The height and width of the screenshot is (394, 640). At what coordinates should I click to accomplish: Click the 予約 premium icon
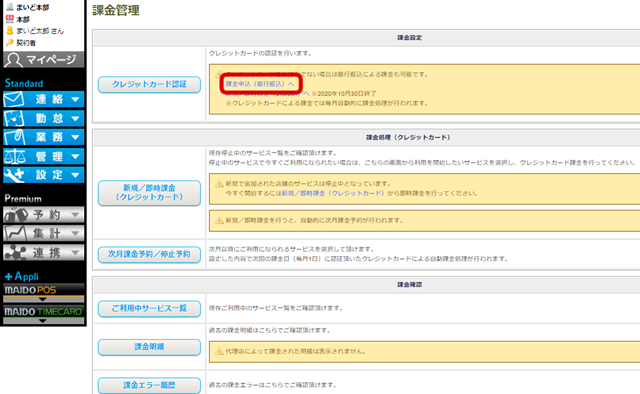pos(16,214)
